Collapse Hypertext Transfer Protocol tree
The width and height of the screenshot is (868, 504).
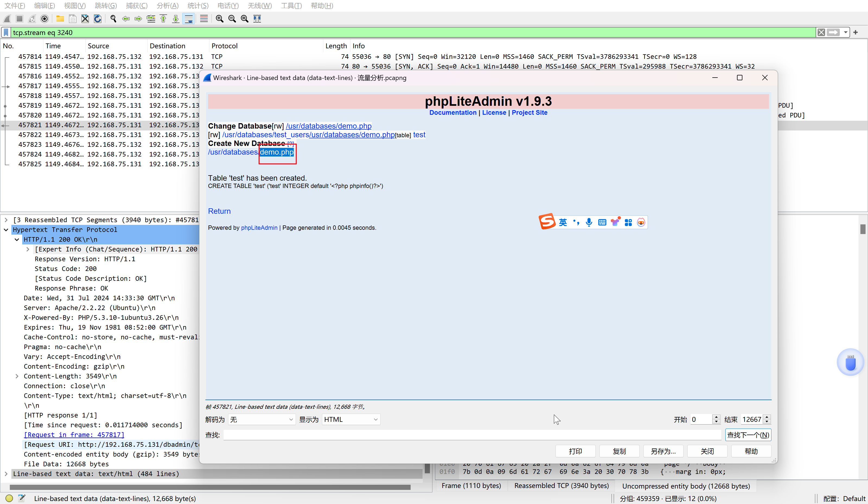coord(6,230)
